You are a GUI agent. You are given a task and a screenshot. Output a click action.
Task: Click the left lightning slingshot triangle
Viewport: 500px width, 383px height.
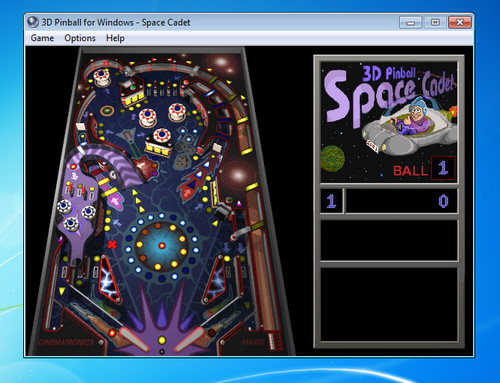coord(109,279)
